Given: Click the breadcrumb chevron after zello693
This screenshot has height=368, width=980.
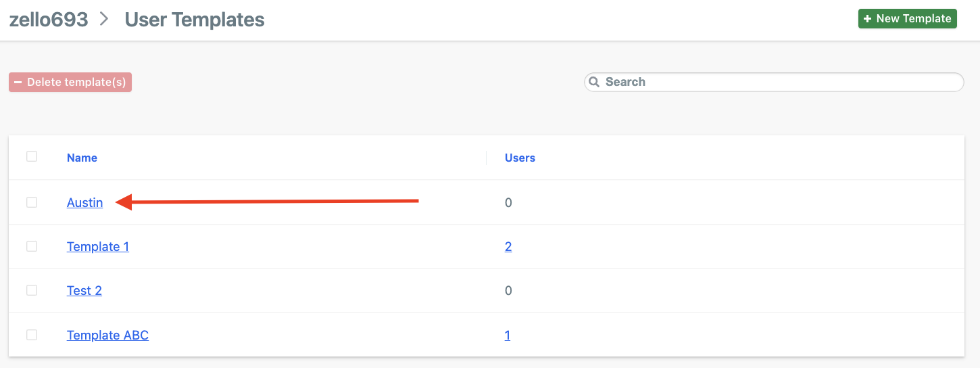Looking at the screenshot, I should [104, 19].
